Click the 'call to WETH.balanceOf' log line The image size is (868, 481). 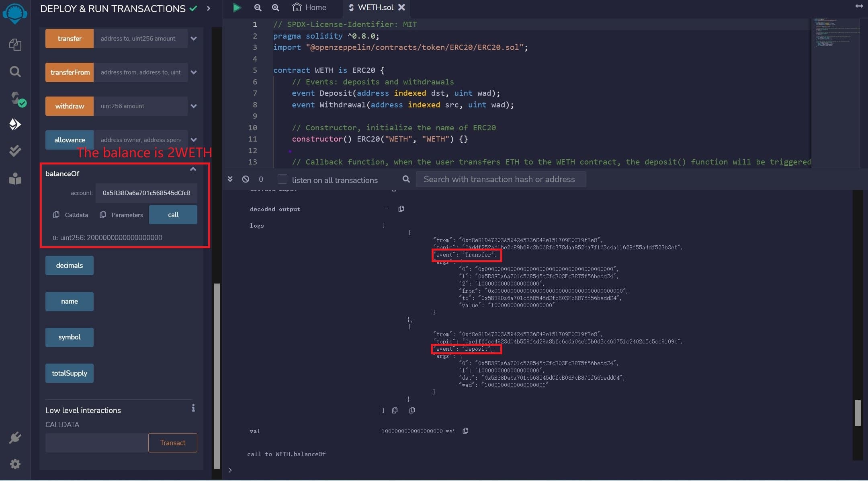287,454
